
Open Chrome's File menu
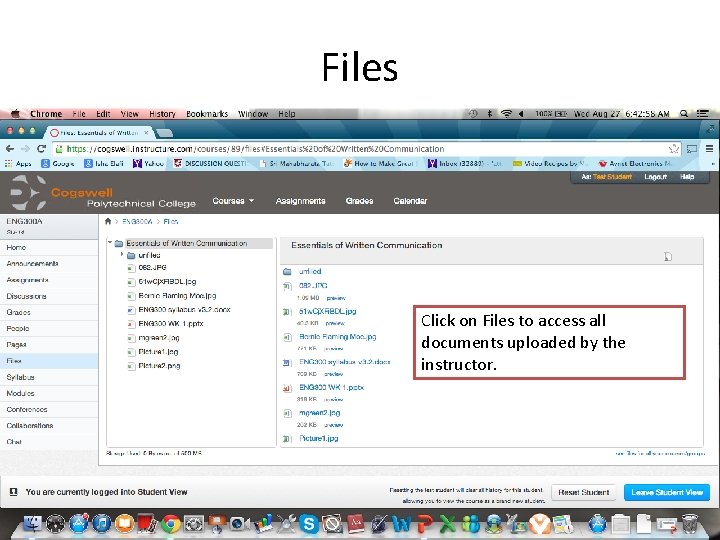(79, 114)
